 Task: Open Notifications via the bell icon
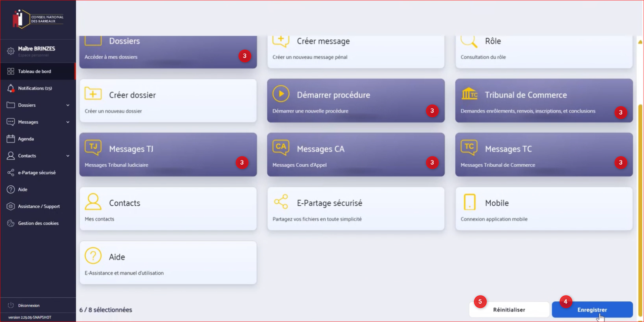click(x=11, y=88)
